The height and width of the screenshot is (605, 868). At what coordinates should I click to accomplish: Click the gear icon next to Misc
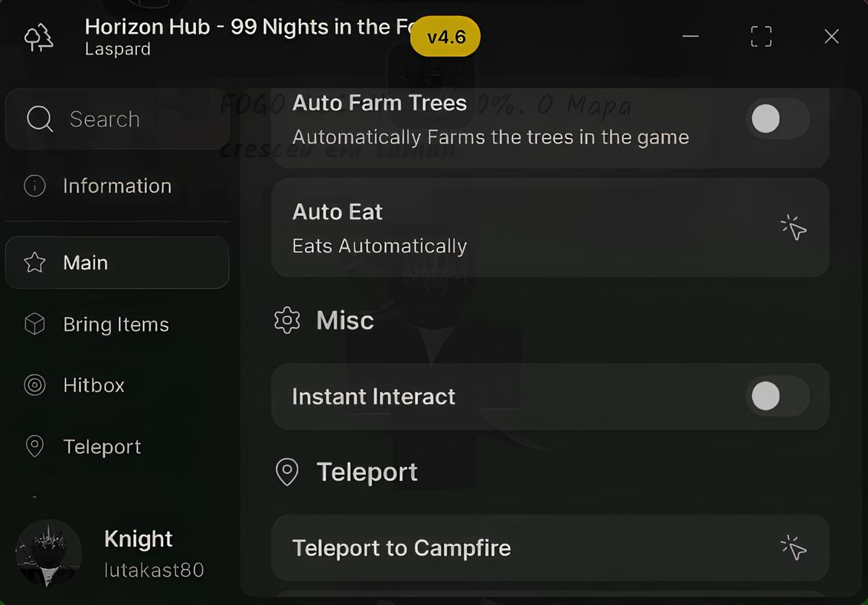pos(287,320)
